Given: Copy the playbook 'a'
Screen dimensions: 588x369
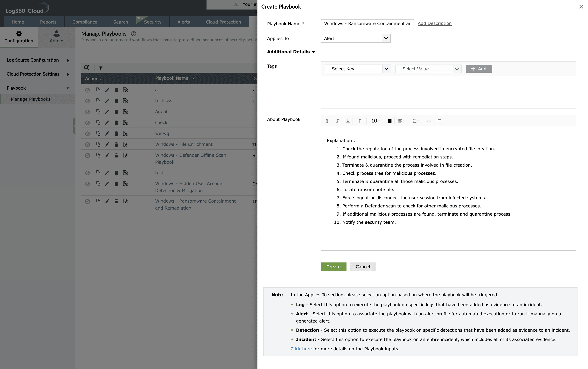Looking at the screenshot, I should point(98,90).
